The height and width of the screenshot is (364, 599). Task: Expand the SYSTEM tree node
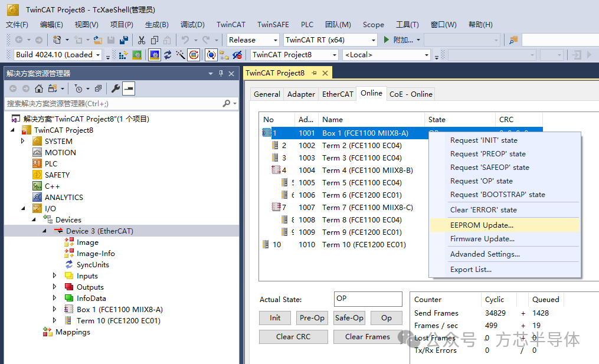22,141
